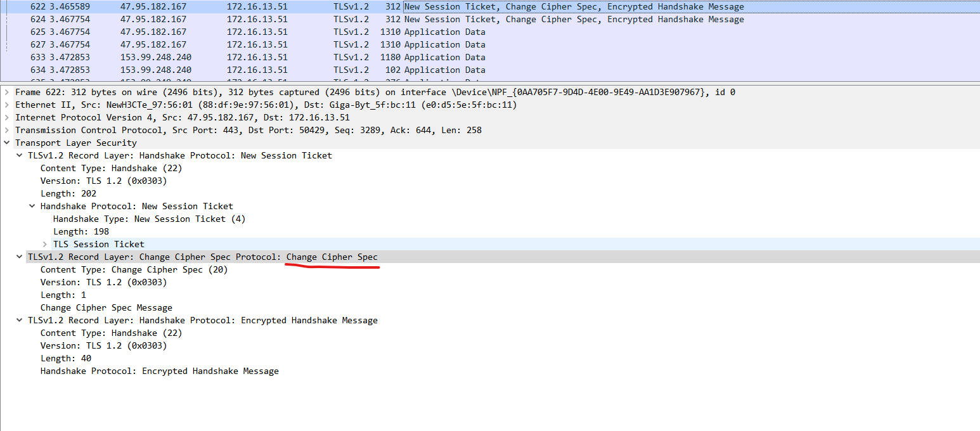Expand the Frame 622 details row
Viewport: 980px width, 431px height.
6,92
